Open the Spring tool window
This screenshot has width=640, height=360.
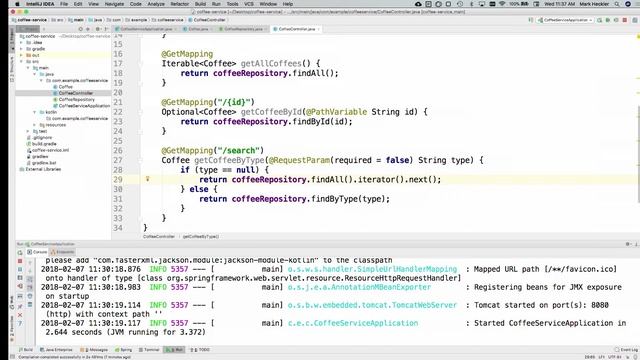[124, 350]
